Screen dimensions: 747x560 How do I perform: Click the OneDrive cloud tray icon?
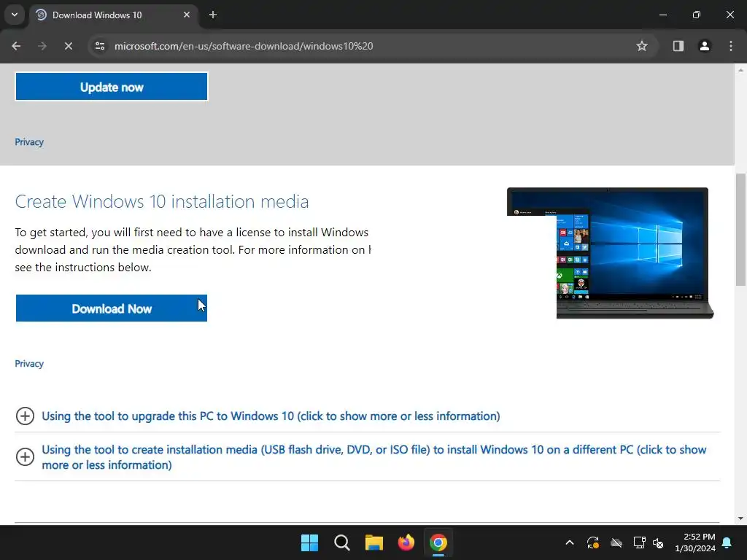coord(616,542)
